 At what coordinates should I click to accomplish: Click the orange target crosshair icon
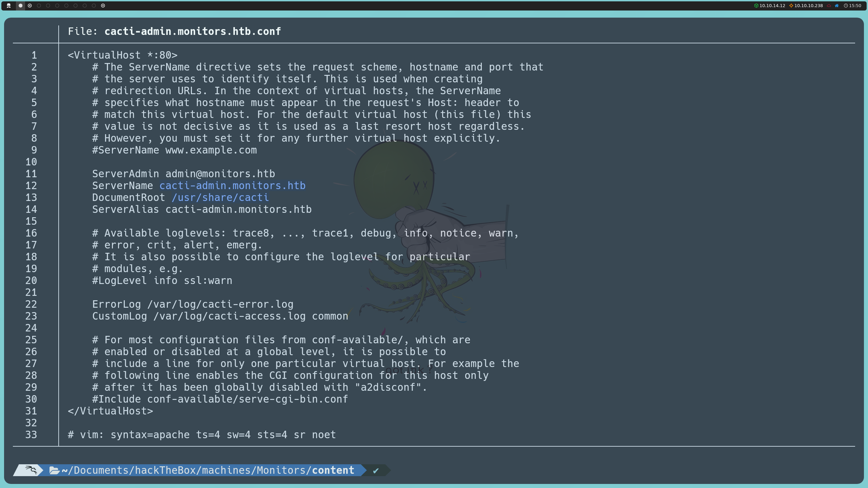[x=791, y=5]
